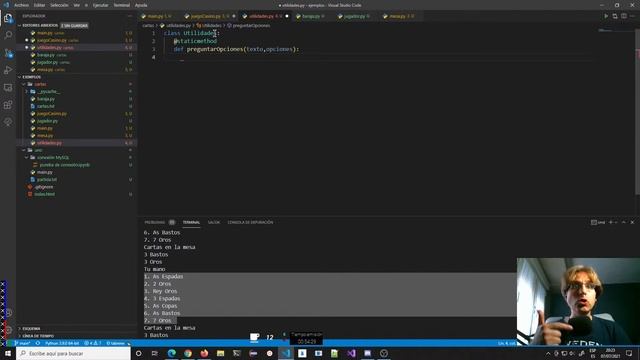
Task: Open the notification center icon
Action: (x=629, y=353)
